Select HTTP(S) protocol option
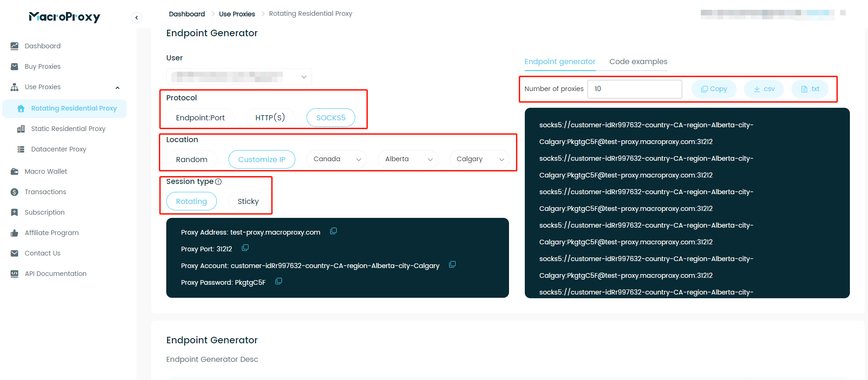Image resolution: width=868 pixels, height=380 pixels. tap(270, 118)
